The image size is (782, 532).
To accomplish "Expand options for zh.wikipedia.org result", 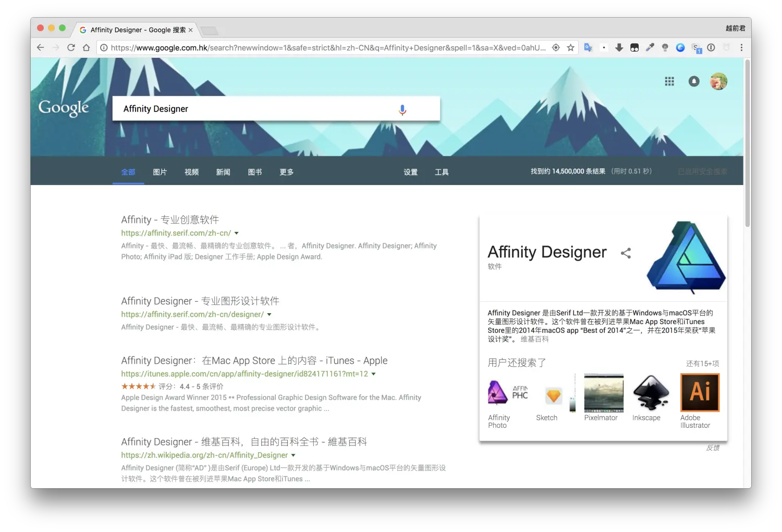I will 294,455.
